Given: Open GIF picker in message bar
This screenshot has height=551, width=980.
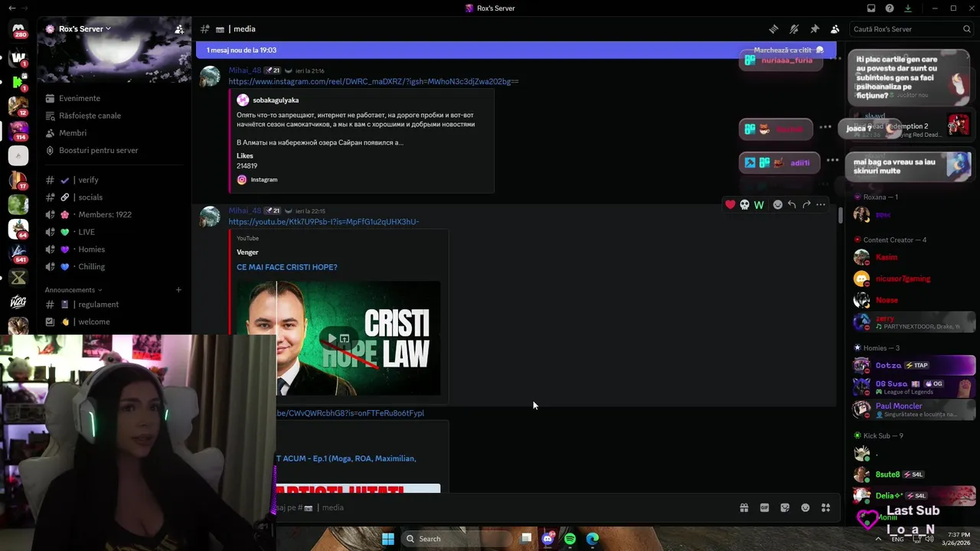Looking at the screenshot, I should (764, 507).
